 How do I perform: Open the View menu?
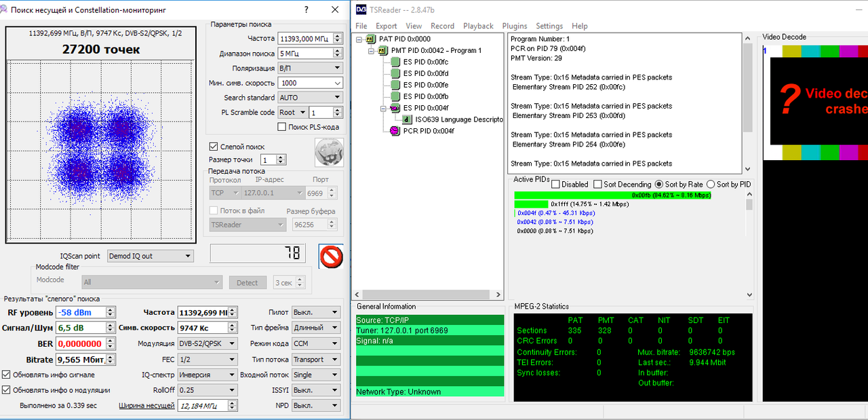coord(414,26)
